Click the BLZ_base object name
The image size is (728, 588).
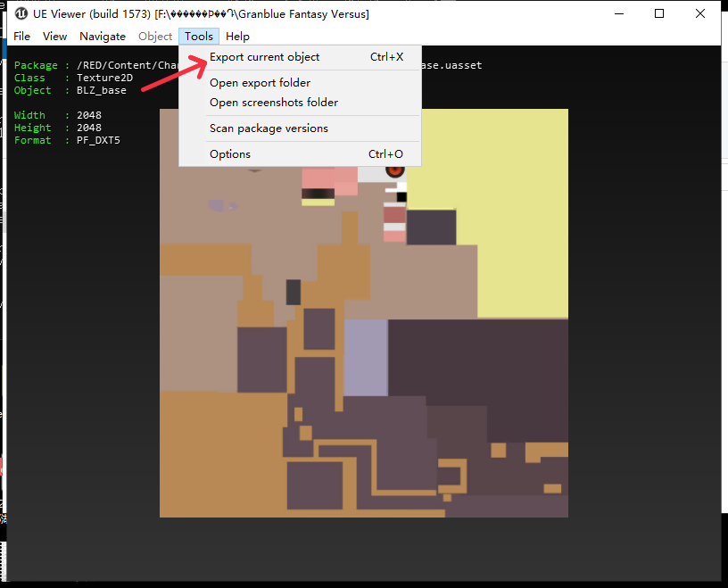click(102, 90)
